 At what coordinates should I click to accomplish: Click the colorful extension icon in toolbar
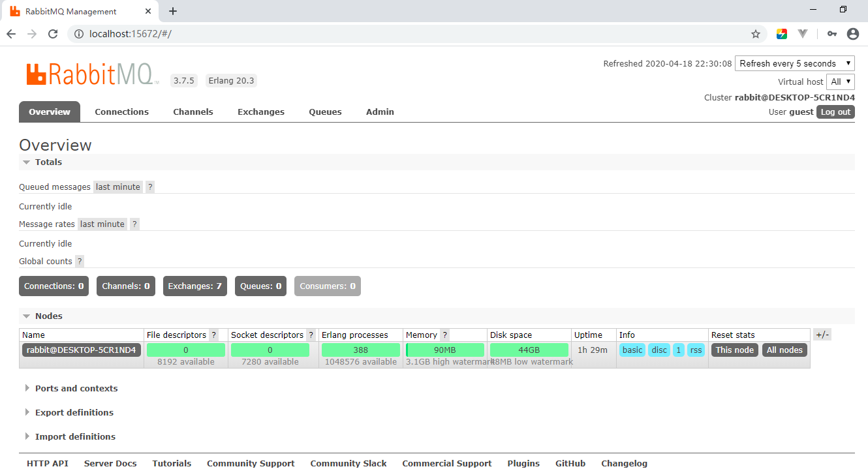coord(782,34)
